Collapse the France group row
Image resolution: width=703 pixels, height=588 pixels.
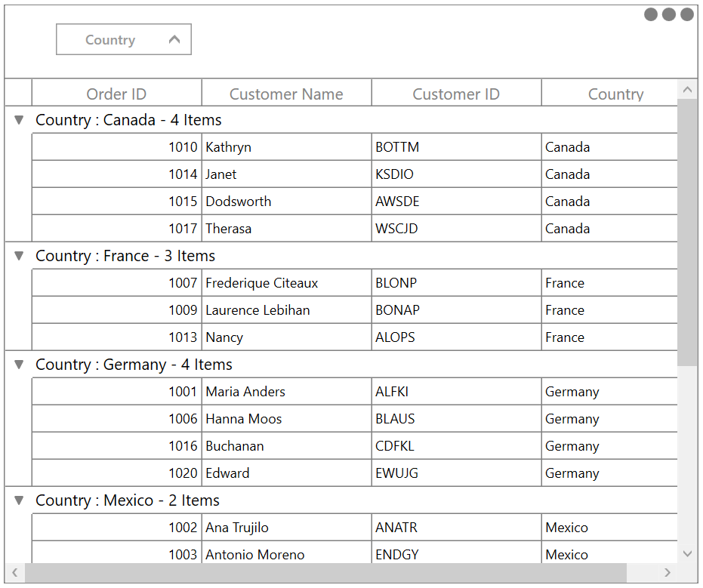[x=17, y=256]
